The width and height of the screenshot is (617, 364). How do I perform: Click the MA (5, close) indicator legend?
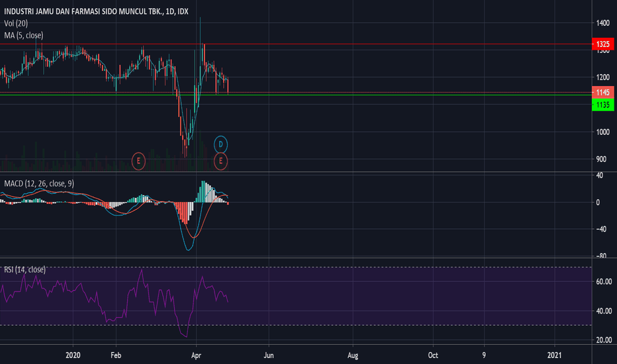pos(24,36)
